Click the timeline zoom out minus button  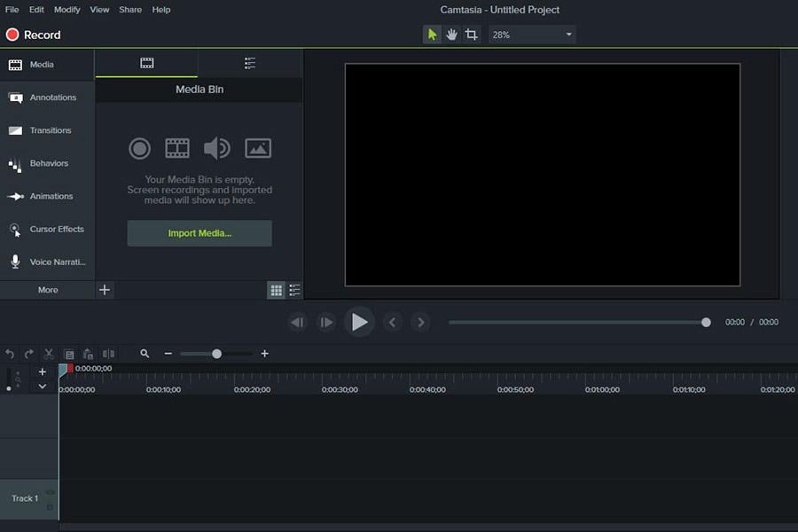point(168,353)
